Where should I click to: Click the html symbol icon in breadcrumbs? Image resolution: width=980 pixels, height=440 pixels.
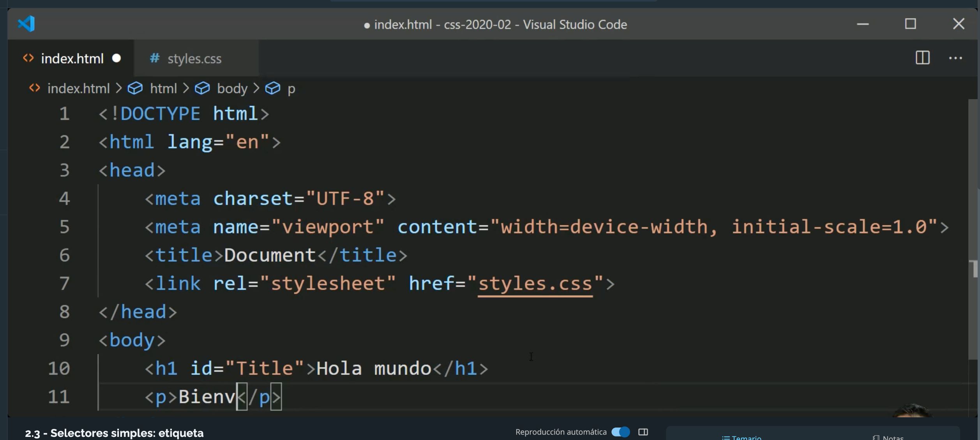coord(135,89)
